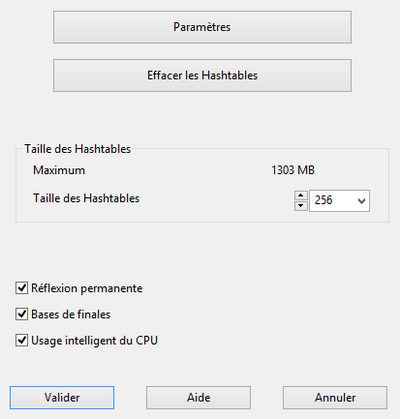
Task: Click Effacer les Hashtables button
Action: pos(202,75)
